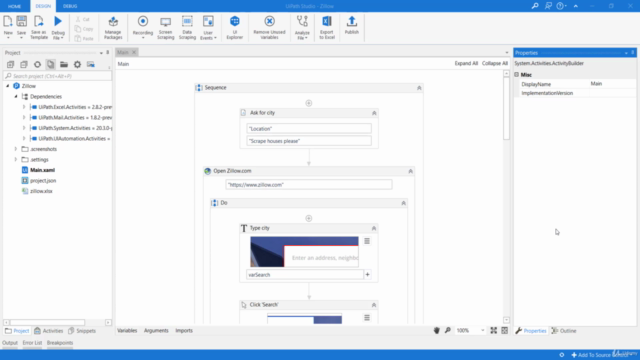This screenshot has height=360, width=640.
Task: Select the Snippets panel tab
Action: 82,331
